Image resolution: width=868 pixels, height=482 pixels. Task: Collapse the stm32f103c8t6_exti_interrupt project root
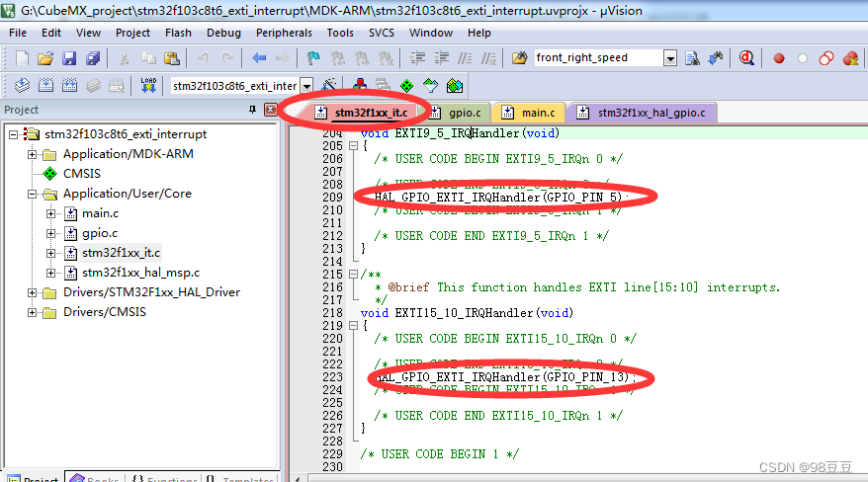[x=13, y=134]
